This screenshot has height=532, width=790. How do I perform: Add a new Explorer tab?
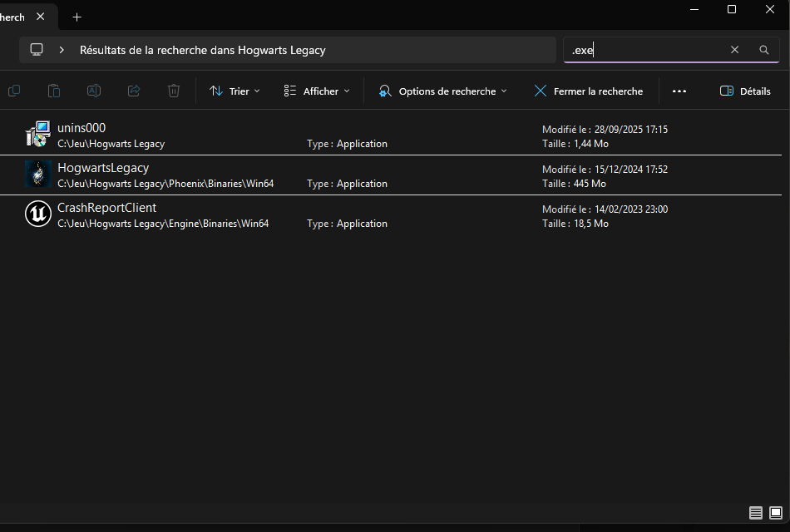[77, 17]
